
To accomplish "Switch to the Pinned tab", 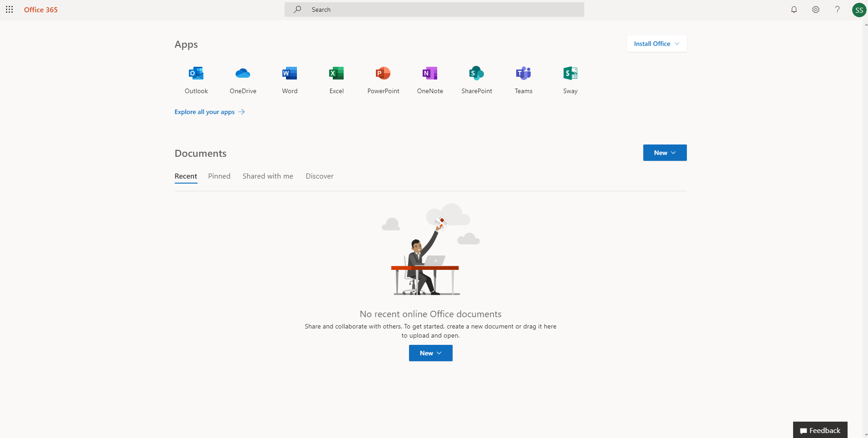I will tap(219, 176).
